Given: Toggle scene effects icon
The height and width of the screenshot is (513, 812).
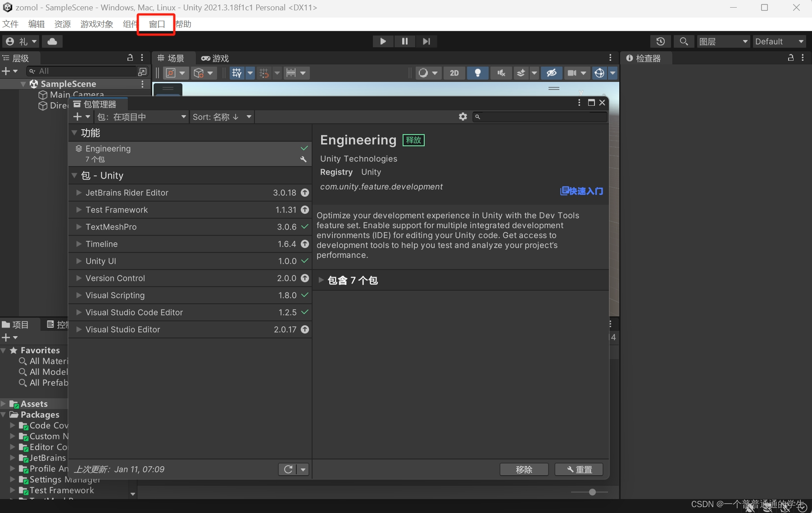Looking at the screenshot, I should point(521,73).
